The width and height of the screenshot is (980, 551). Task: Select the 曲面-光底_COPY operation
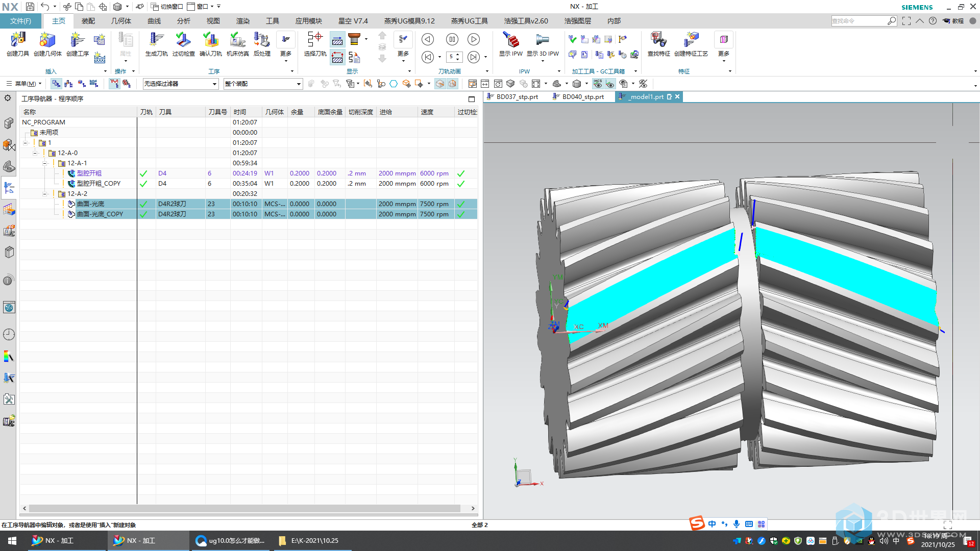100,214
